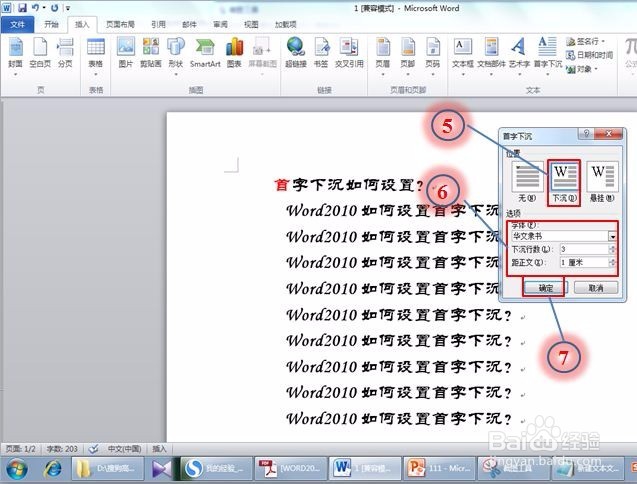Open the File (文件) tab
Image resolution: width=637 pixels, height=484 pixels.
17,24
